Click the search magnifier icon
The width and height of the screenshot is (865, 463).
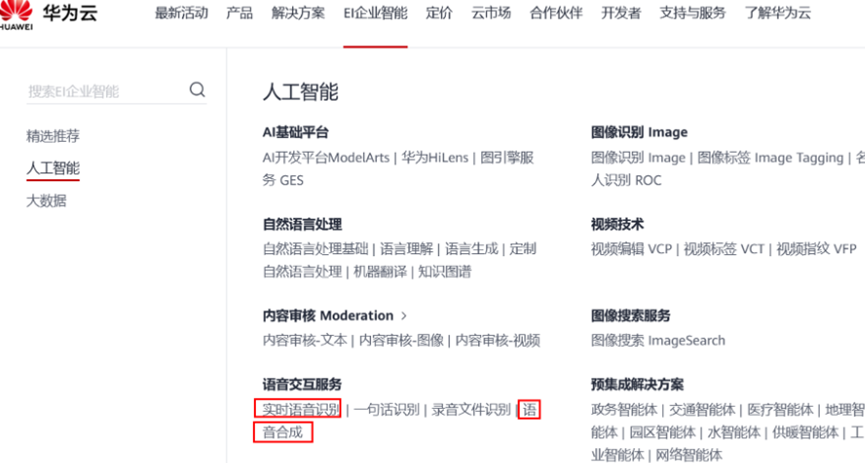tap(197, 90)
